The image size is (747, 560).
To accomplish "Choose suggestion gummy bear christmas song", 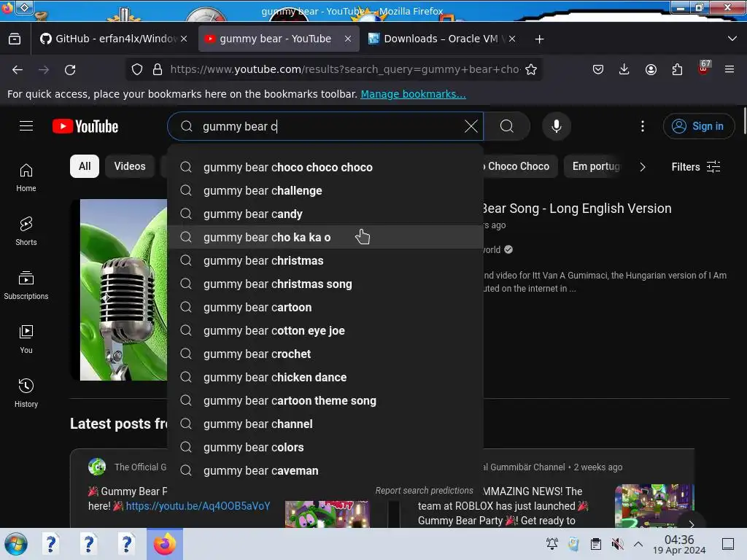I will click(325, 284).
